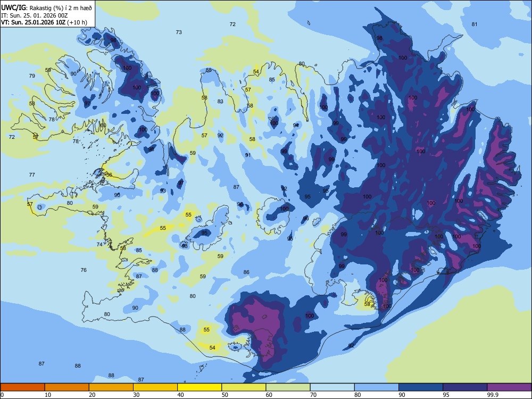The height and width of the screenshot is (399, 532).
Task: Click the valid time 'VT: Sun. 25.01.2026 10Z (+10 h)'
Action: (44, 22)
